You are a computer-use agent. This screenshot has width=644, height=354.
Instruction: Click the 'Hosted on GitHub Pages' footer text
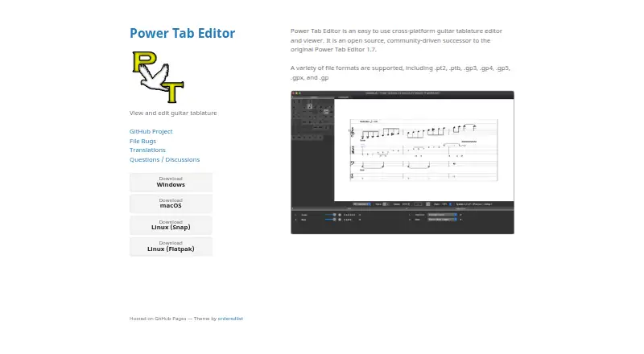158,319
